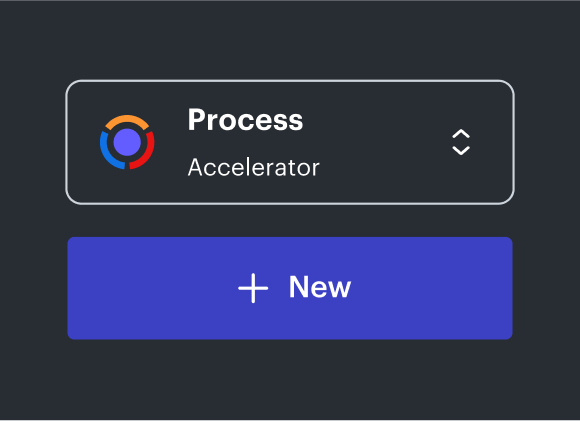Click the Process Accelerator circular logo
Image resolution: width=580 pixels, height=421 pixels.
pyautogui.click(x=127, y=142)
